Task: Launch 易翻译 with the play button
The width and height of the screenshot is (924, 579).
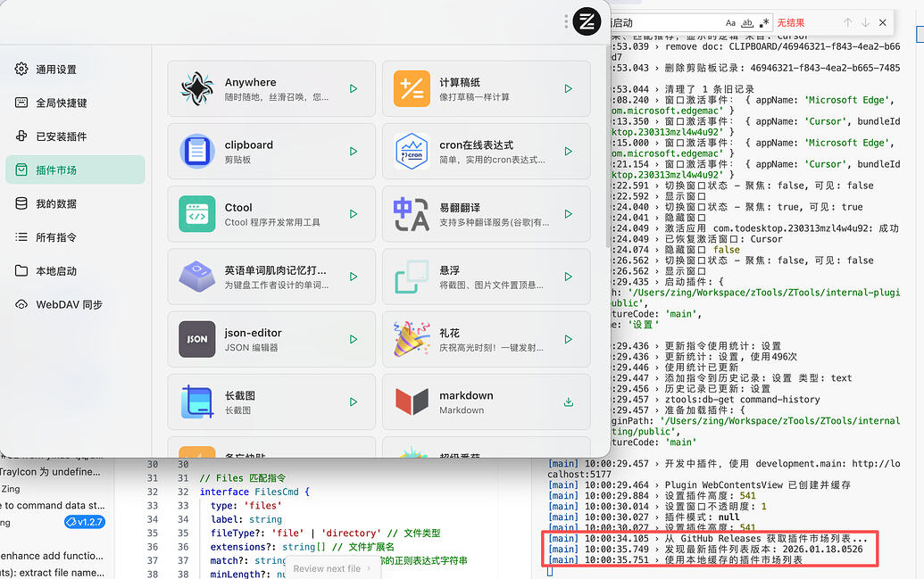Action: pos(568,214)
